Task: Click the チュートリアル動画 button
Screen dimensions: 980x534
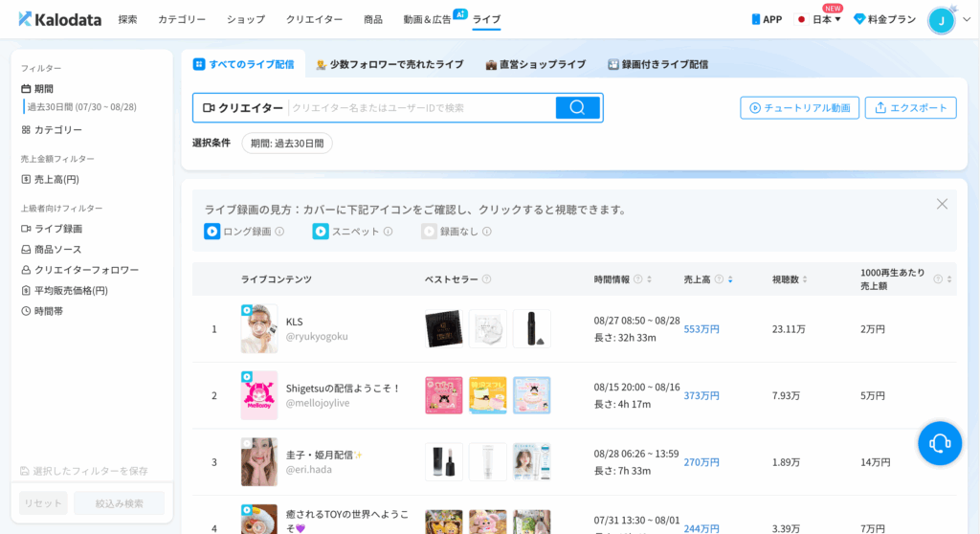Action: pyautogui.click(x=799, y=107)
